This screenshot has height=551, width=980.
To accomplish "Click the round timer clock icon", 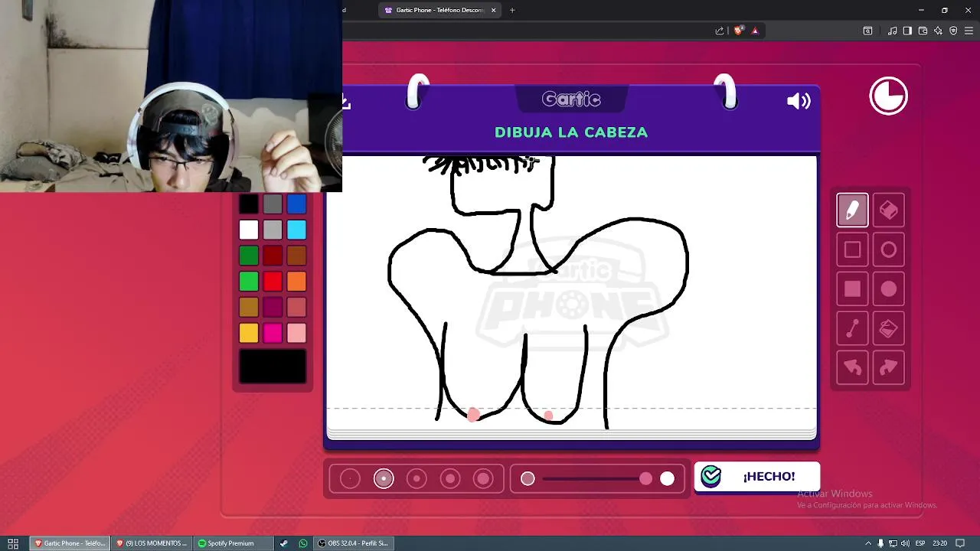I will coord(888,96).
